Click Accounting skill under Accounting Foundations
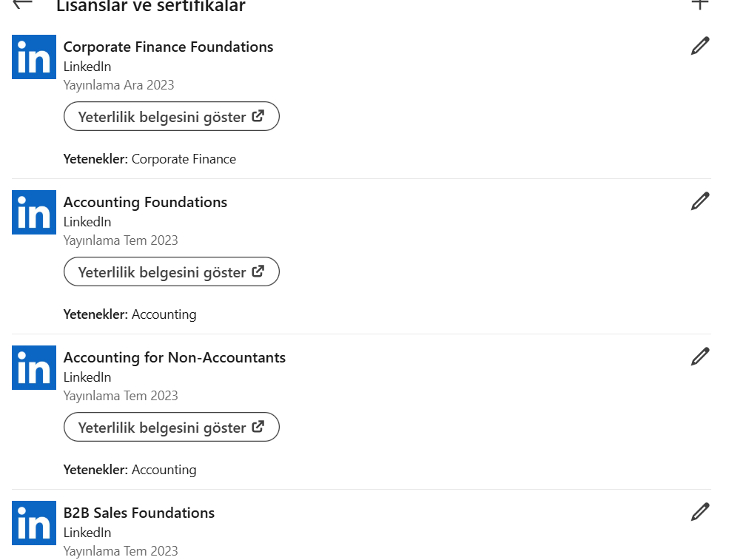The image size is (729, 560). pyautogui.click(x=164, y=314)
